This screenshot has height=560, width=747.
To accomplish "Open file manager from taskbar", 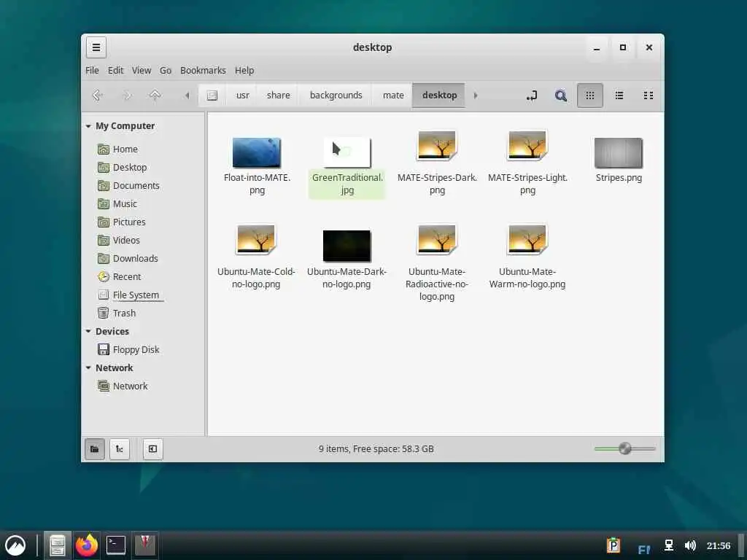I will (x=58, y=545).
